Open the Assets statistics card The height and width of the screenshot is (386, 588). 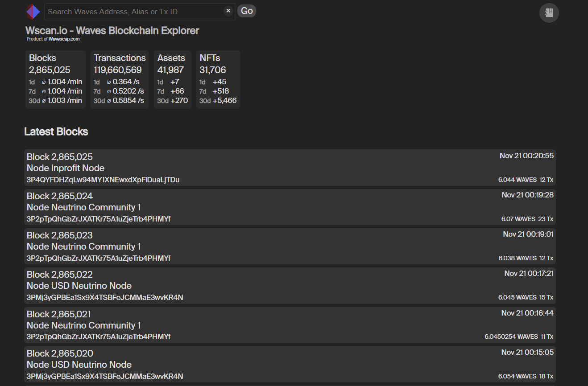pyautogui.click(x=173, y=79)
